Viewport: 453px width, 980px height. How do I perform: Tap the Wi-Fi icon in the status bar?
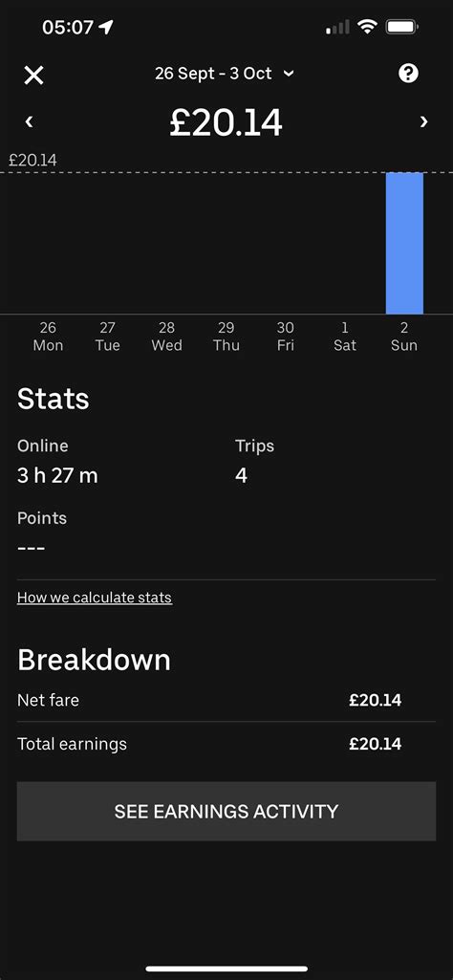(367, 27)
